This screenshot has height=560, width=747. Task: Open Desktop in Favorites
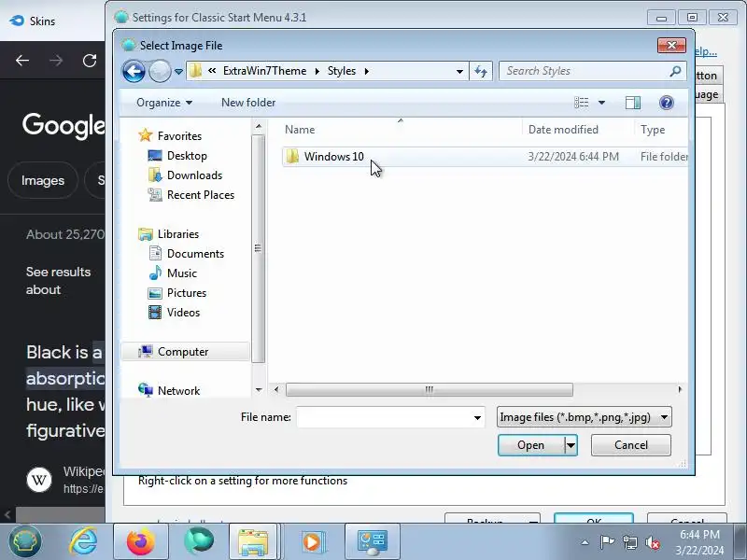[187, 156]
